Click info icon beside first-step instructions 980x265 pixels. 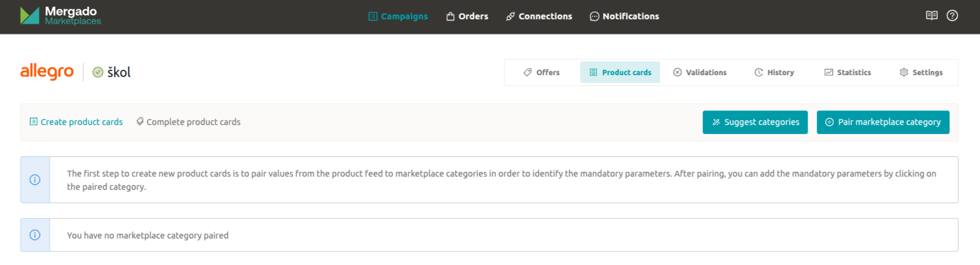click(35, 180)
